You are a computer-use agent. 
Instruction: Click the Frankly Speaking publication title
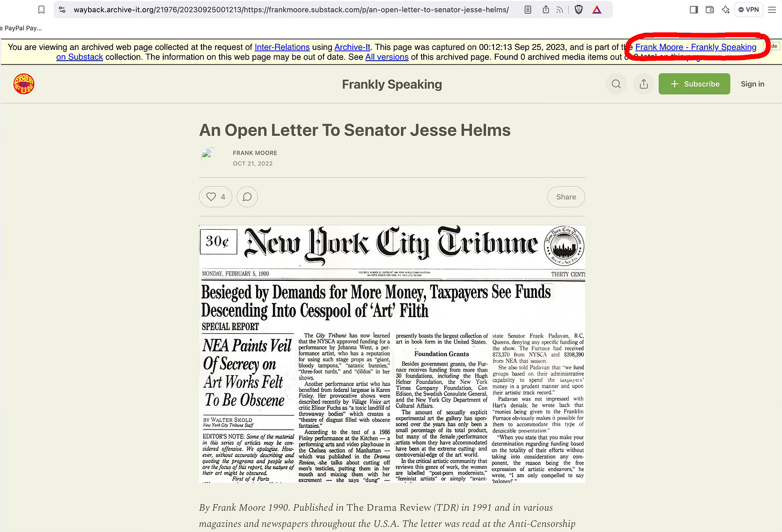(392, 84)
